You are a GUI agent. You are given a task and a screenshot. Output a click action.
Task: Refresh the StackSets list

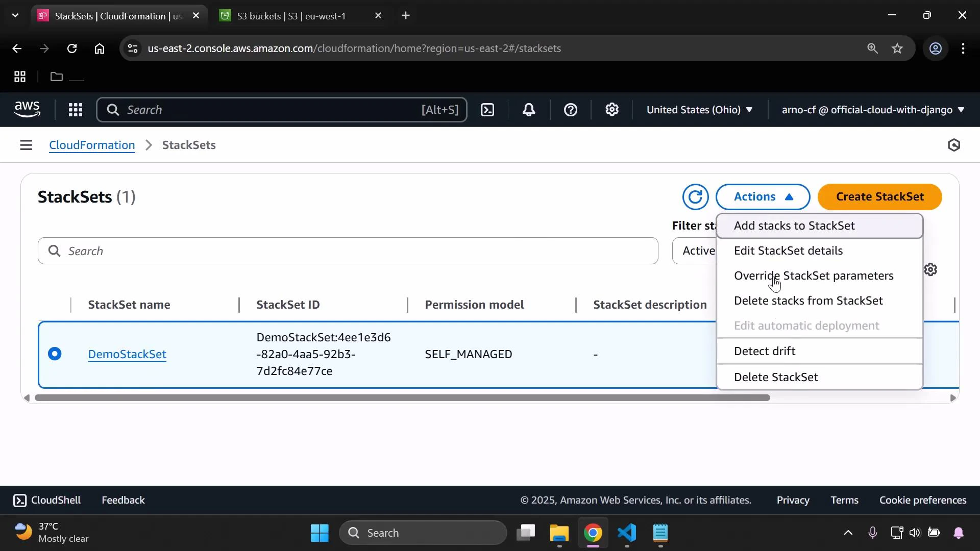pyautogui.click(x=695, y=197)
